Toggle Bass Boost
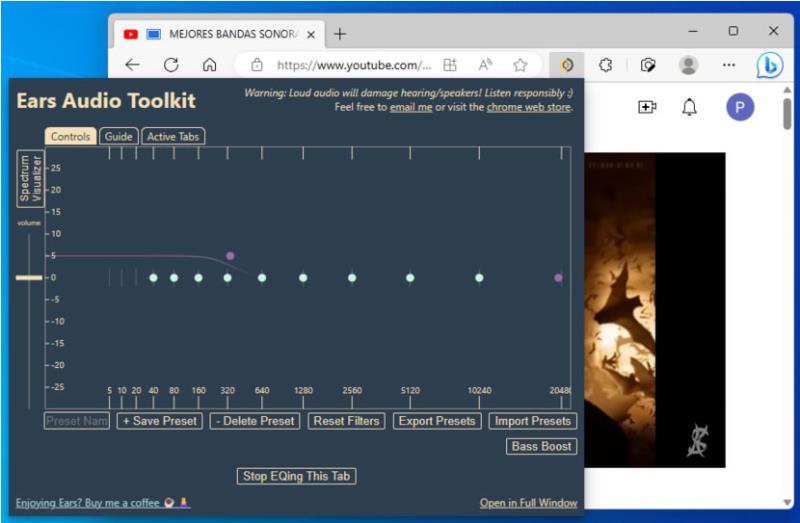 (541, 446)
